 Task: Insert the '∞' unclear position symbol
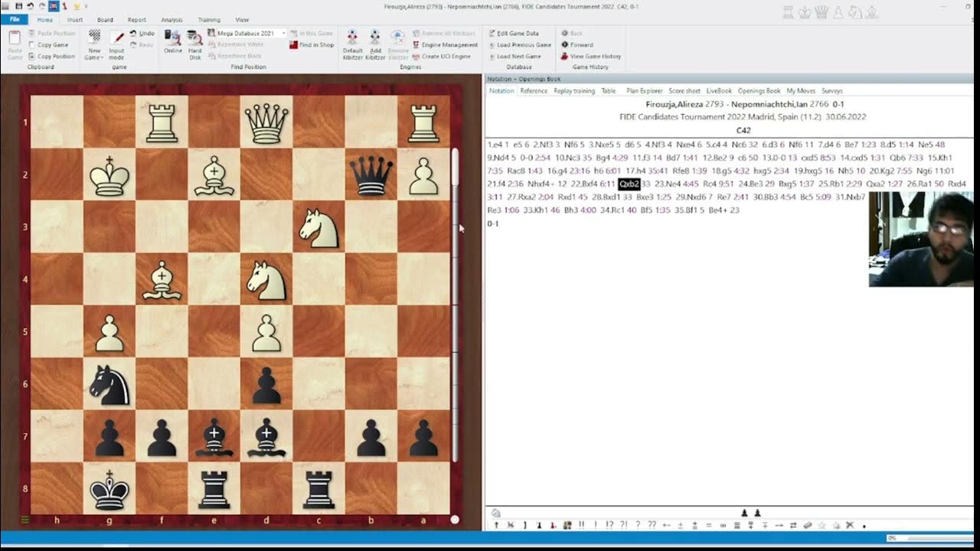tap(723, 525)
